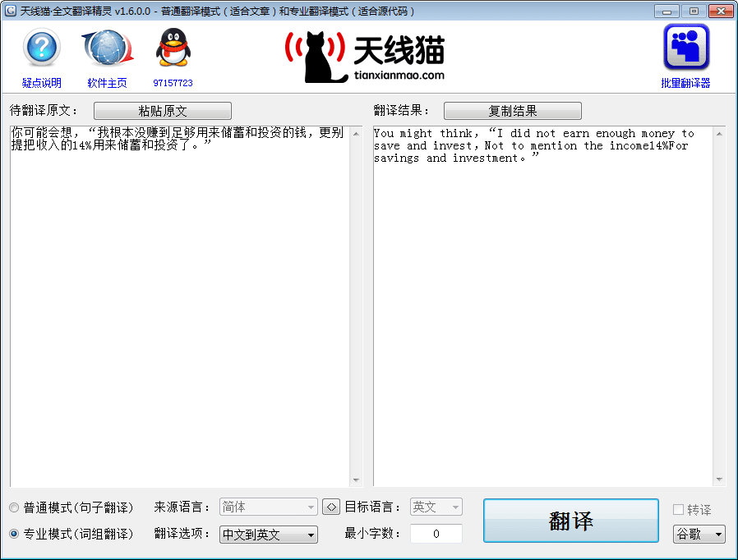Viewport: 738px width, 560px height.
Task: Click the 批量翻译器 link text
Action: (685, 83)
